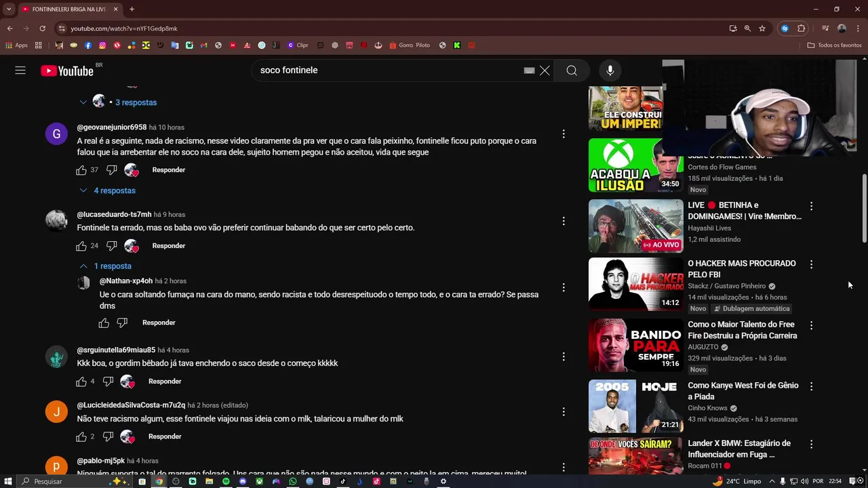Viewport: 868px width, 488px height.
Task: Dislike Nathan-xp4oh's reply
Action: click(x=122, y=323)
